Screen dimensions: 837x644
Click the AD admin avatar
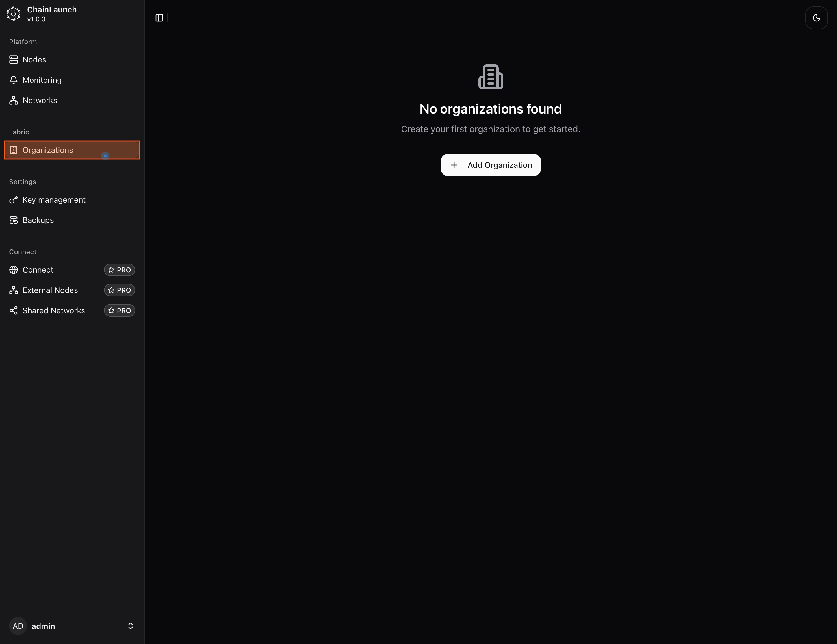click(x=18, y=626)
